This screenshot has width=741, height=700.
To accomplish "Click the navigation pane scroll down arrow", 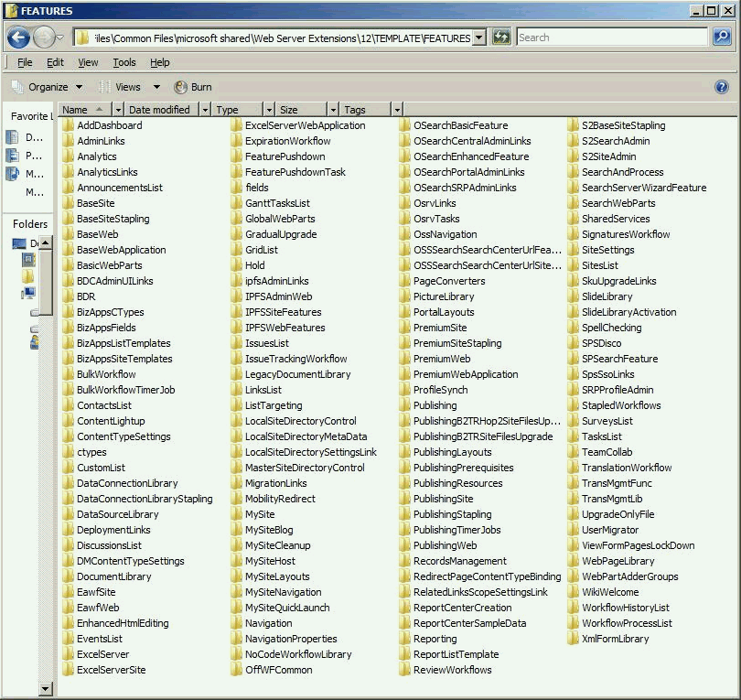I will [x=46, y=688].
